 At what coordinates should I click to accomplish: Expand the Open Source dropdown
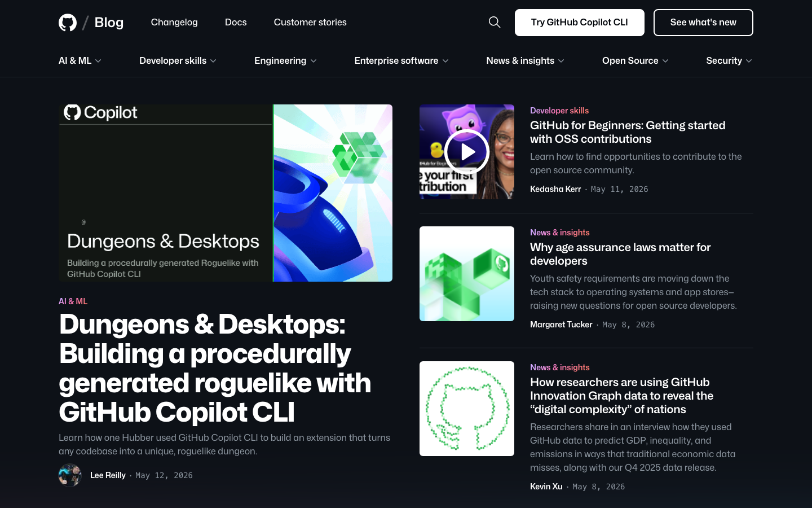636,60
